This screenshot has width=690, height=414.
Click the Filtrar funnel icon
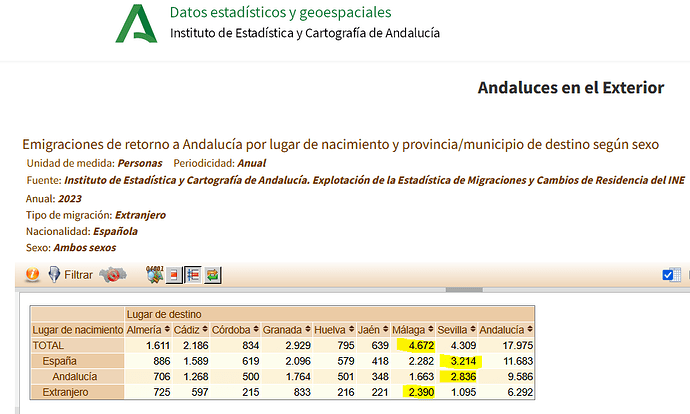click(x=53, y=274)
